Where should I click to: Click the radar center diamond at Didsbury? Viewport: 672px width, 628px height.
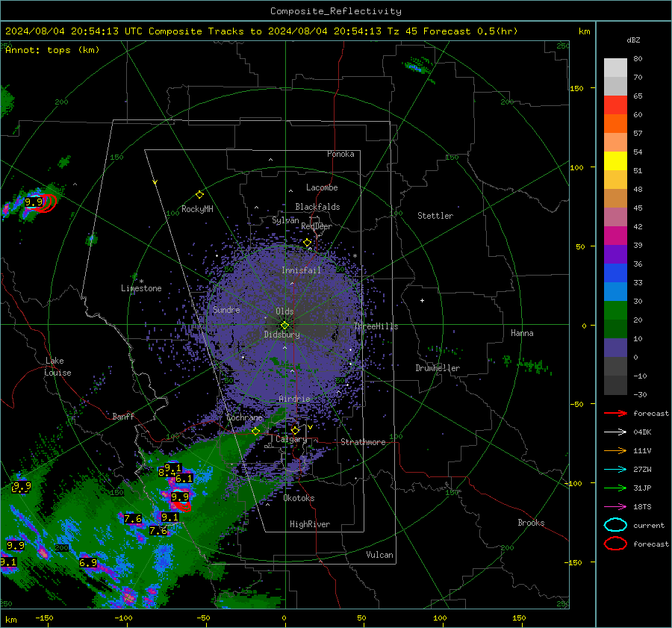(284, 326)
